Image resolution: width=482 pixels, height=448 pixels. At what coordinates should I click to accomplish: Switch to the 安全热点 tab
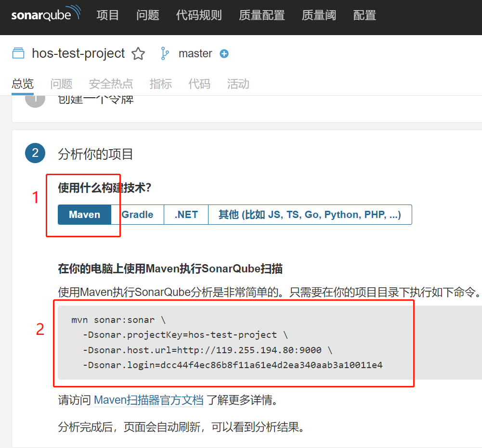point(111,84)
